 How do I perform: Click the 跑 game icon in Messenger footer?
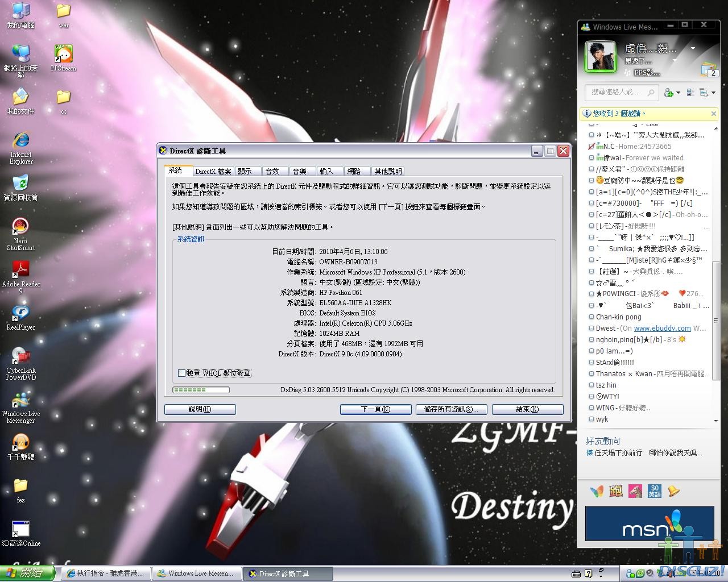pyautogui.click(x=616, y=491)
